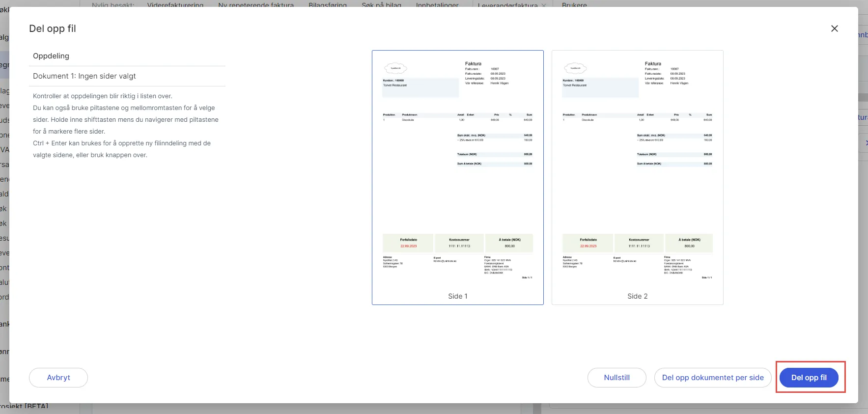Close the Leverandørfaktura tab with its x
Viewport: 868px width, 414px height.
[543, 5]
